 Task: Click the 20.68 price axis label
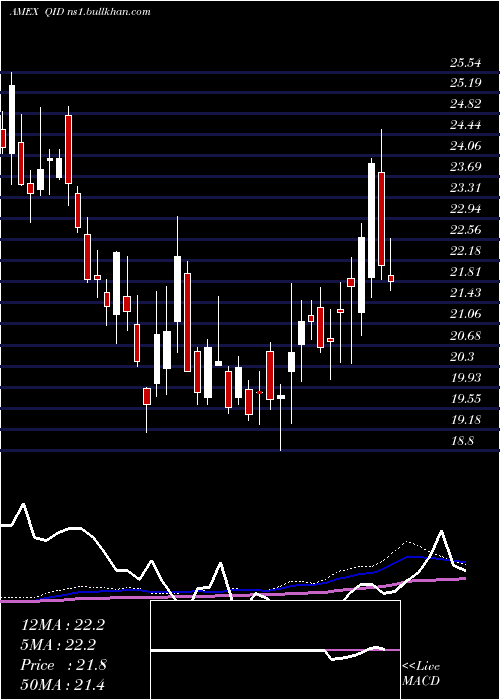(x=466, y=335)
